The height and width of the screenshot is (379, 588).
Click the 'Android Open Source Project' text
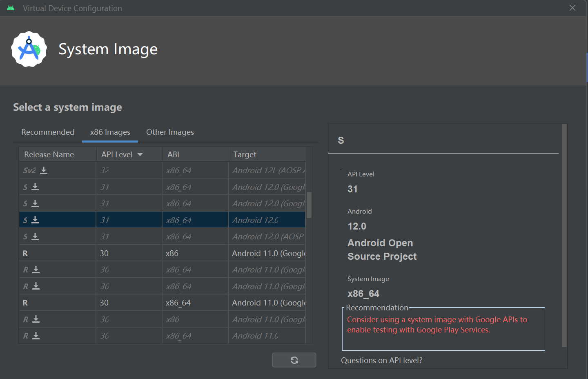click(x=382, y=250)
